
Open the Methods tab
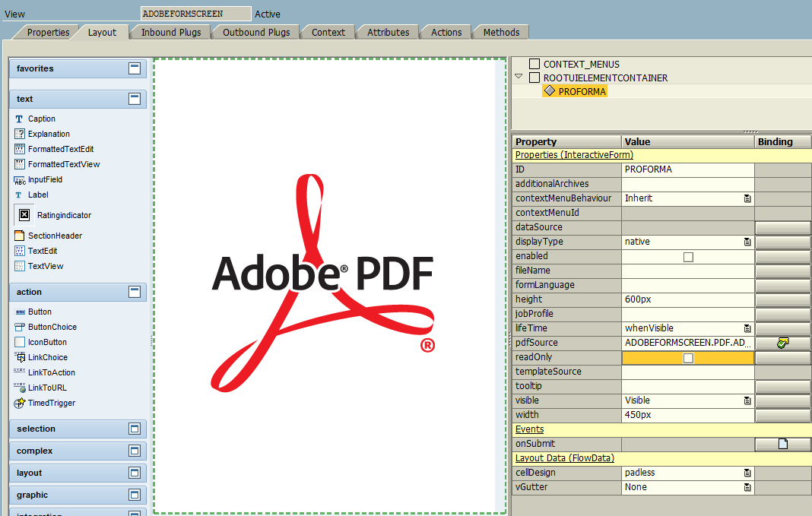(501, 32)
